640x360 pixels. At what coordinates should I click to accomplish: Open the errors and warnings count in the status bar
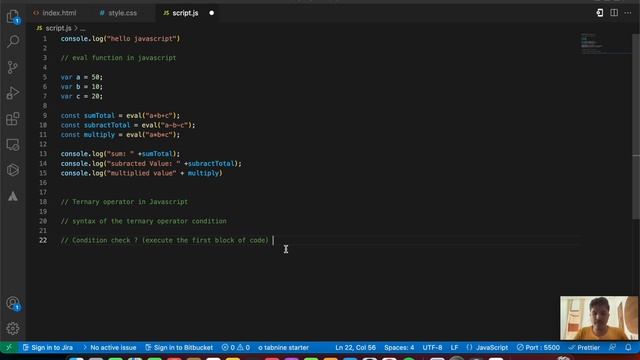pyautogui.click(x=236, y=348)
